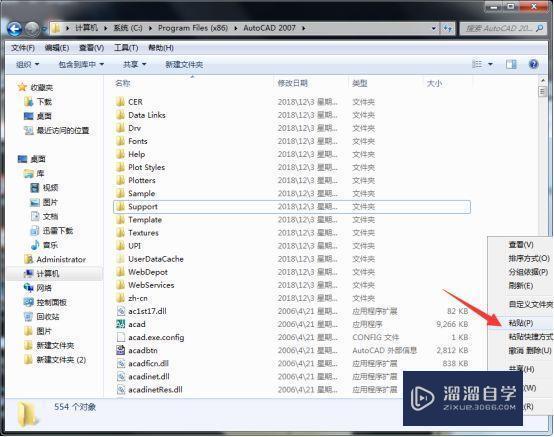Select the acad application file
554x437 pixels.
pos(137,324)
